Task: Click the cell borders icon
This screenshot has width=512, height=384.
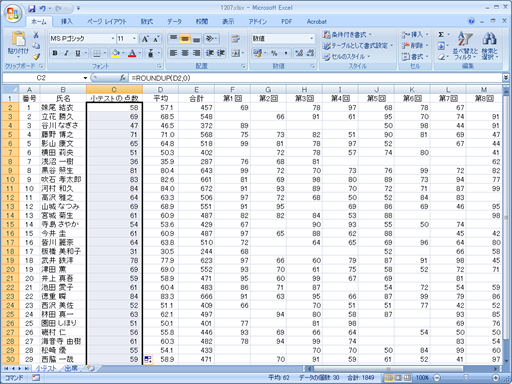Action: [x=96, y=53]
